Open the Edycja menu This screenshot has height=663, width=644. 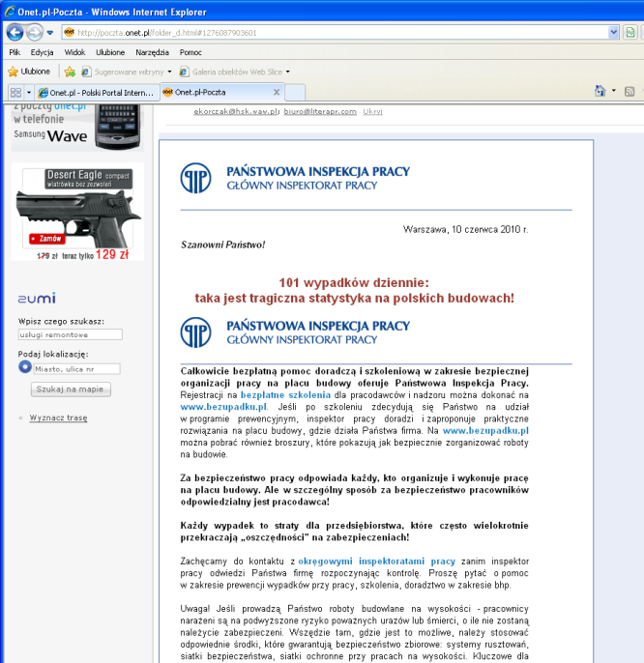42,52
